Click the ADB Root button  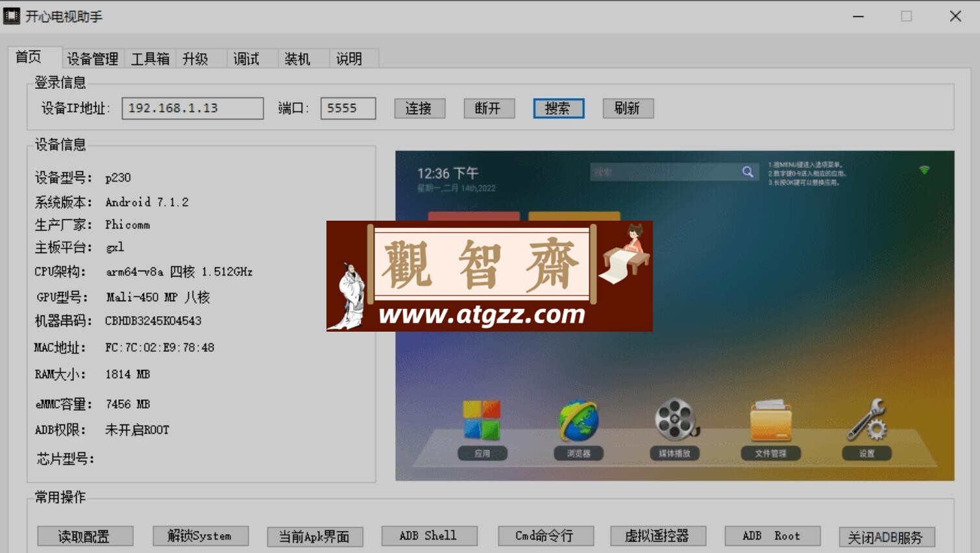pos(772,535)
